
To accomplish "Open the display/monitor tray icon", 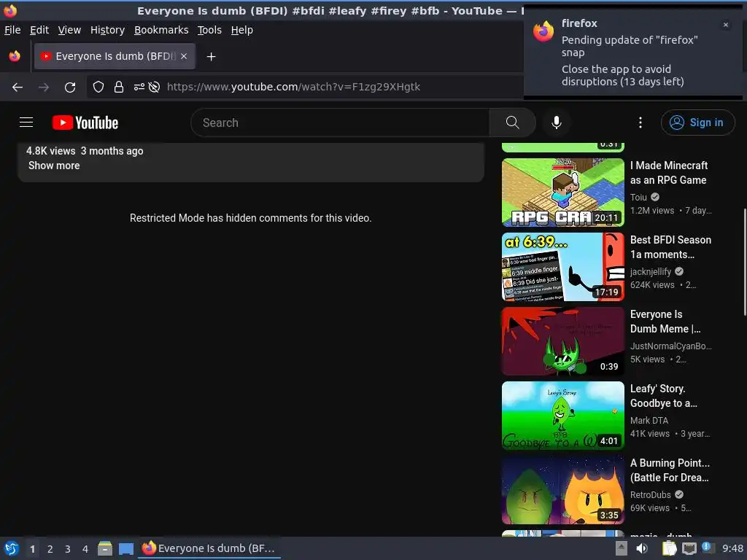I will 689,548.
